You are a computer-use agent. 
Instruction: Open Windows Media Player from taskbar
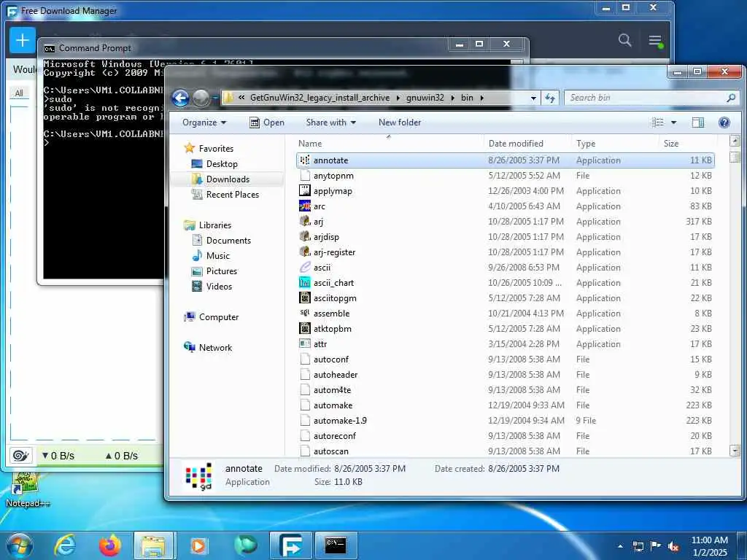pyautogui.click(x=198, y=545)
